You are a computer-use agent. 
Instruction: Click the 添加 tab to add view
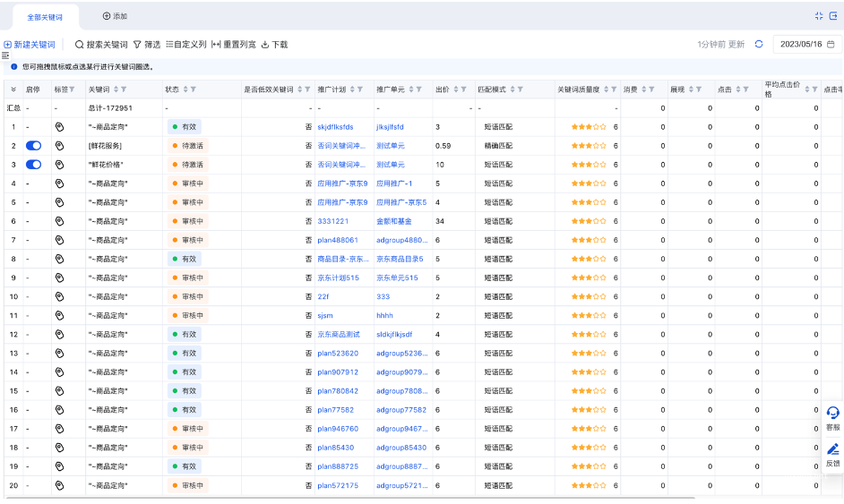[x=115, y=16]
